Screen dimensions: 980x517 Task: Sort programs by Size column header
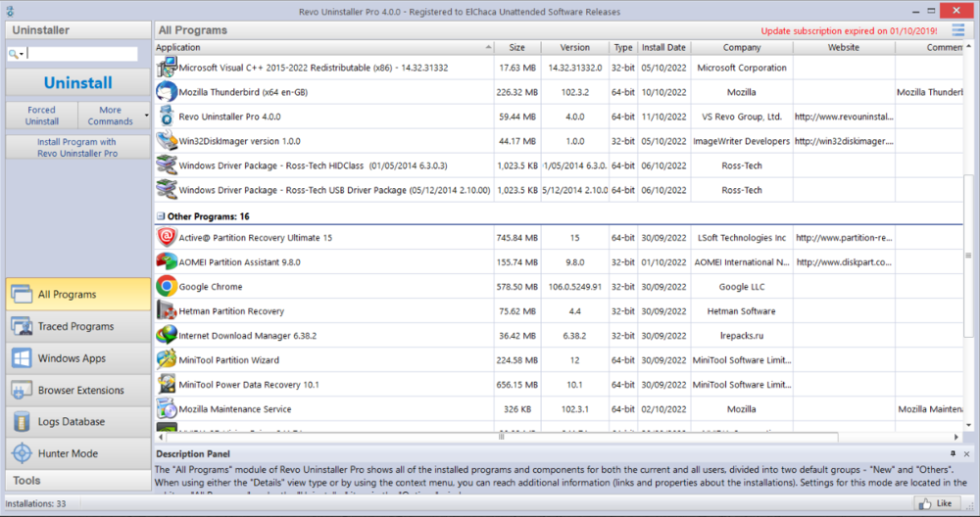(516, 47)
